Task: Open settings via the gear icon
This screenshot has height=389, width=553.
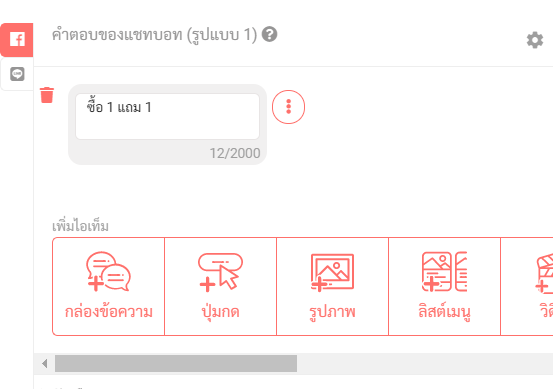Action: coord(535,40)
